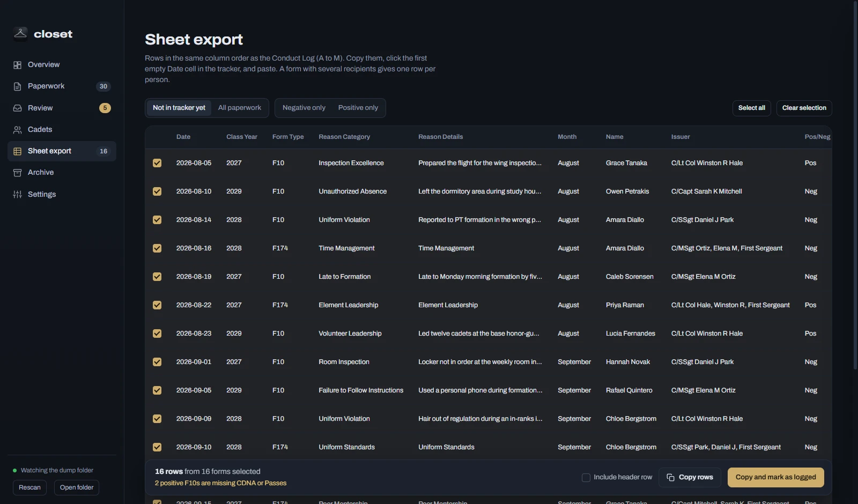Go to the Archive section

click(62, 173)
